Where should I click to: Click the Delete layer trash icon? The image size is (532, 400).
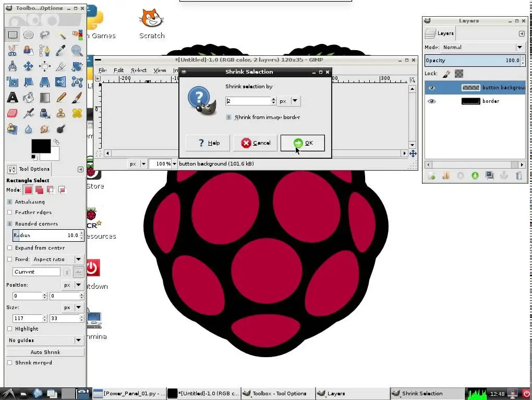(x=518, y=175)
